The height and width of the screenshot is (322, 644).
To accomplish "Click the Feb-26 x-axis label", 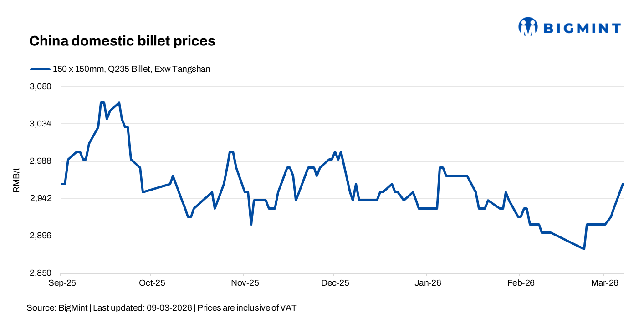I will (520, 283).
